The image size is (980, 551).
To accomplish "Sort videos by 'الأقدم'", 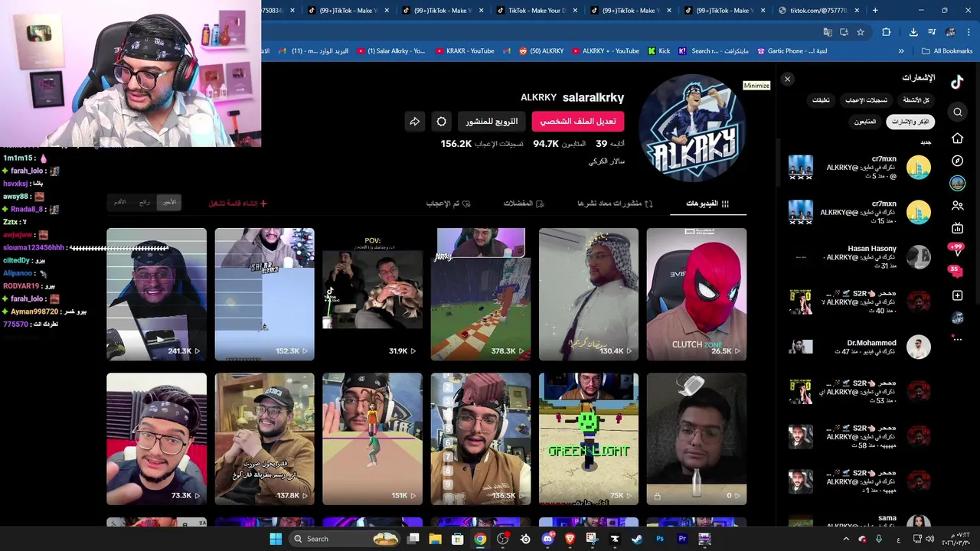I will coord(119,202).
